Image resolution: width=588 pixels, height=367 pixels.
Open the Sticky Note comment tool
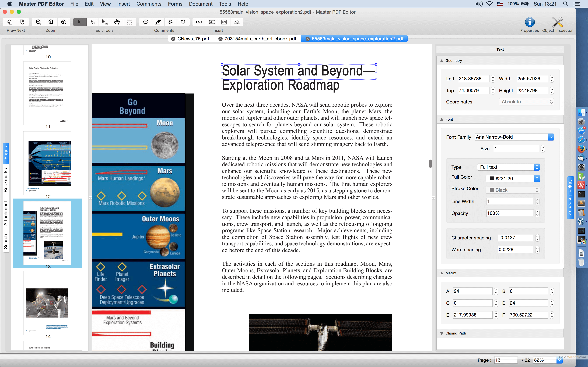146,22
